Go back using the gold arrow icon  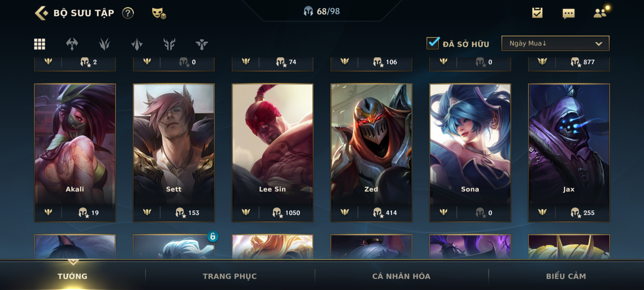(x=41, y=13)
